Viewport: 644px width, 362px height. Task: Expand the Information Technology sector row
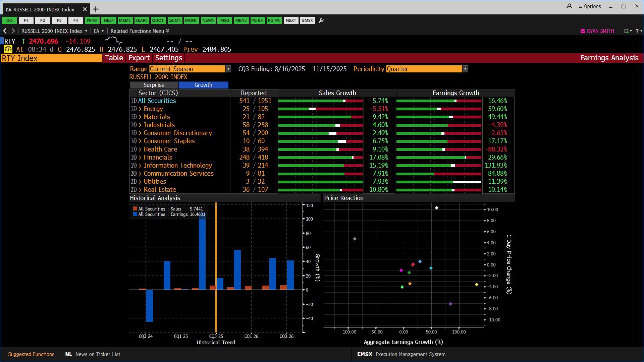coord(140,165)
